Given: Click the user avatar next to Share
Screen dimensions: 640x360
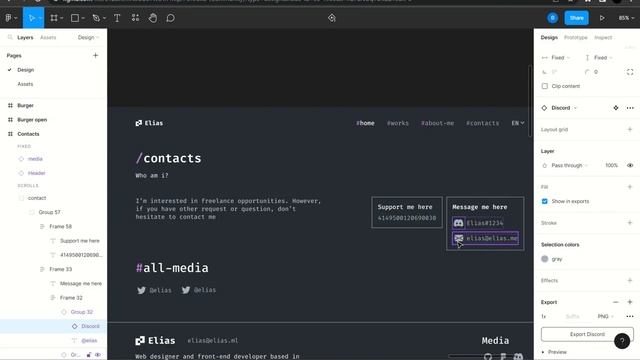Looking at the screenshot, I should pyautogui.click(x=552, y=18).
